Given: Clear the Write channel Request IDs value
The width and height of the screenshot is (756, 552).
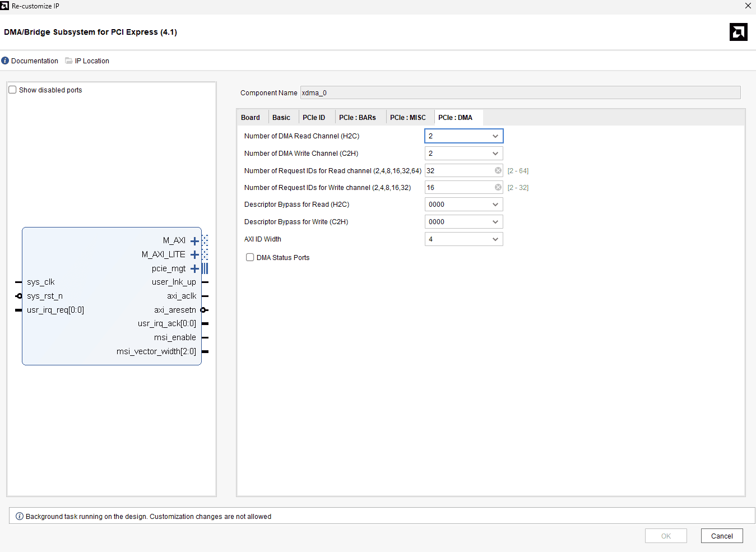Looking at the screenshot, I should click(x=498, y=188).
